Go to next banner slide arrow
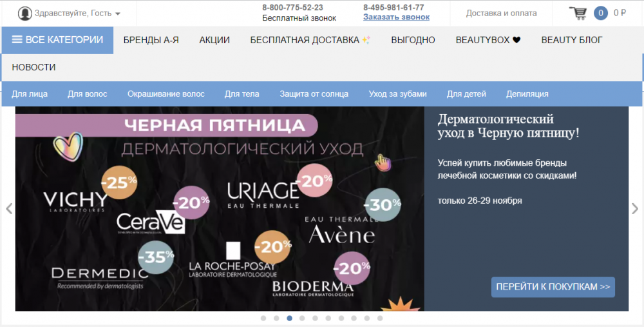 635,208
